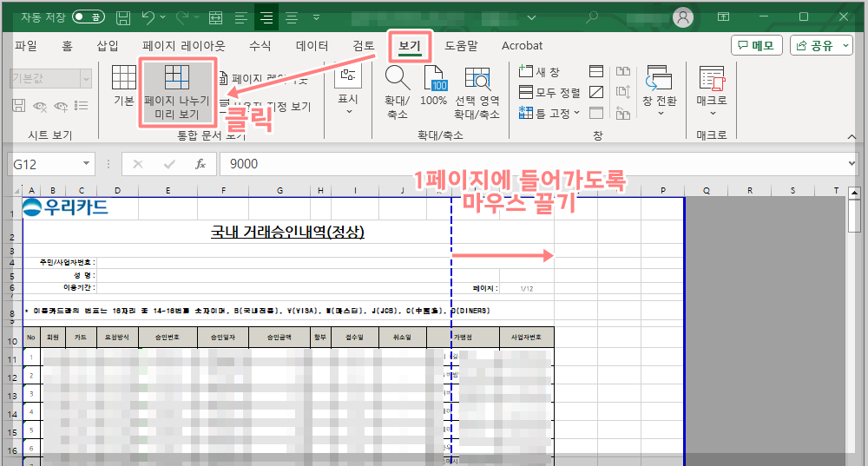Open the Redo history dropdown arrow
This screenshot has width=868, height=466.
[196, 17]
